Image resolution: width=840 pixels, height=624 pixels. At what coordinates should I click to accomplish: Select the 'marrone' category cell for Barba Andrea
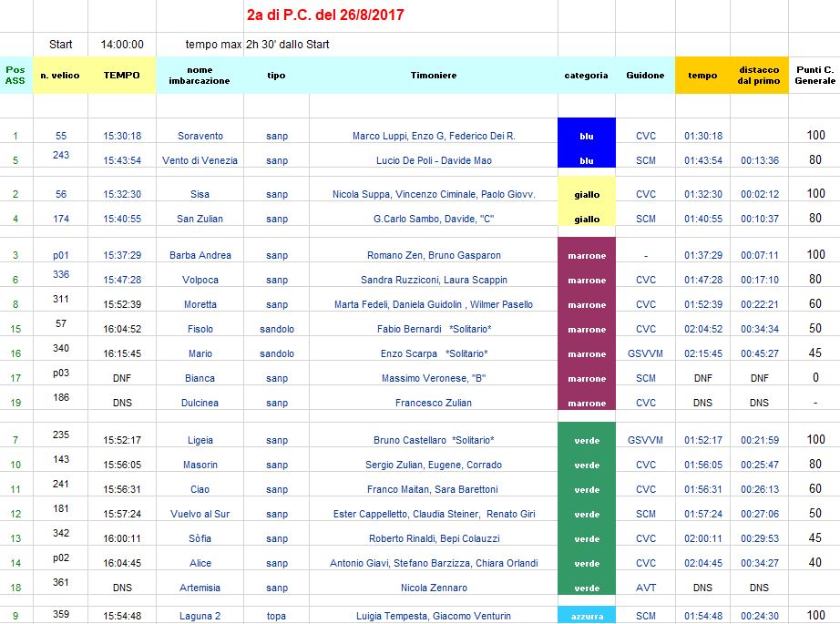point(587,250)
